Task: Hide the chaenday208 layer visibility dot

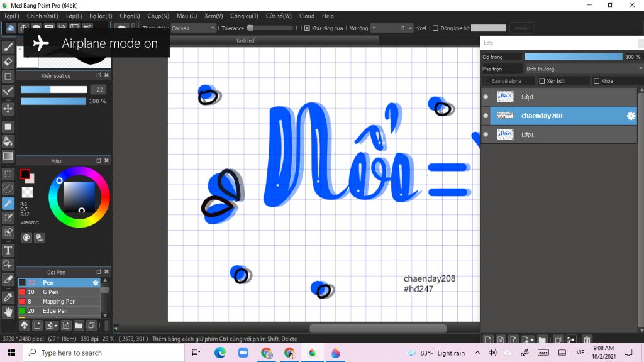Action: [x=486, y=116]
